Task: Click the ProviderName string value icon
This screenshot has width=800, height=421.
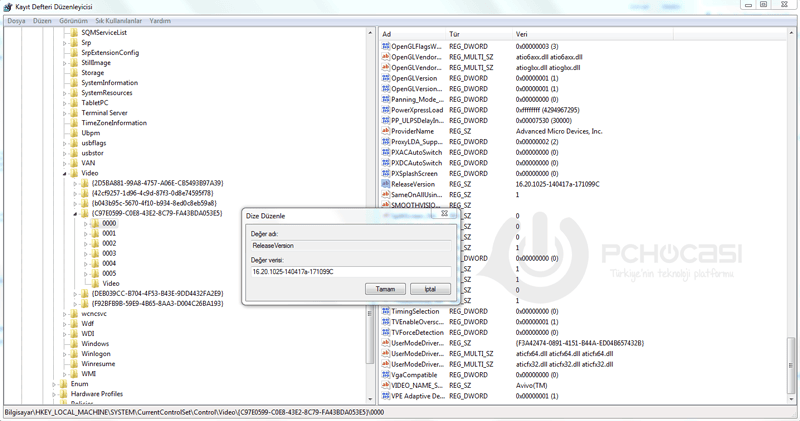Action: coord(385,131)
